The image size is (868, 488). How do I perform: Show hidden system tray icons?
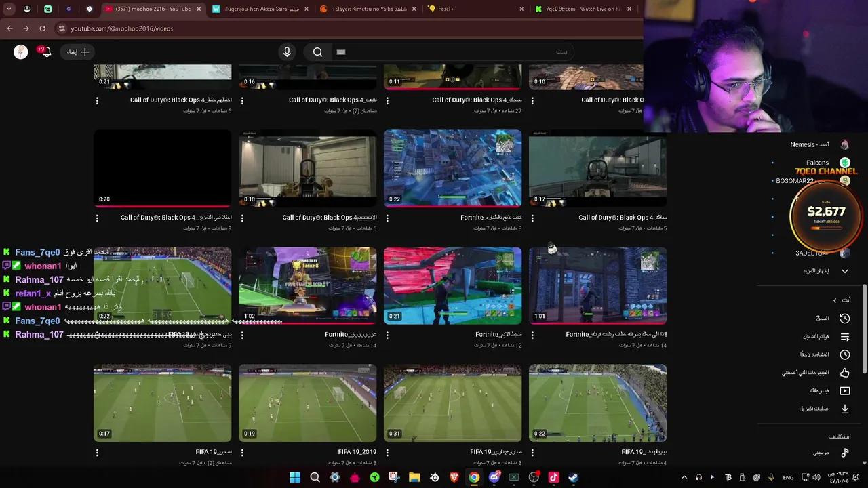pyautogui.click(x=684, y=477)
